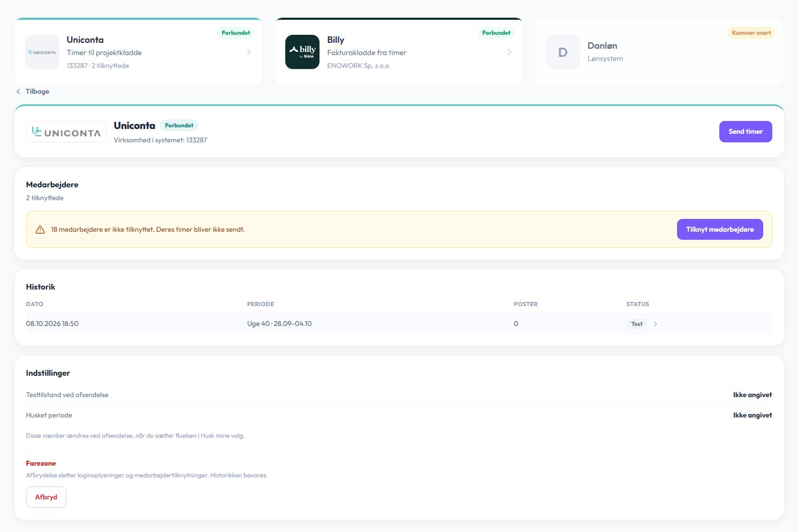Click the Billy card title
The height and width of the screenshot is (532, 798).
336,40
